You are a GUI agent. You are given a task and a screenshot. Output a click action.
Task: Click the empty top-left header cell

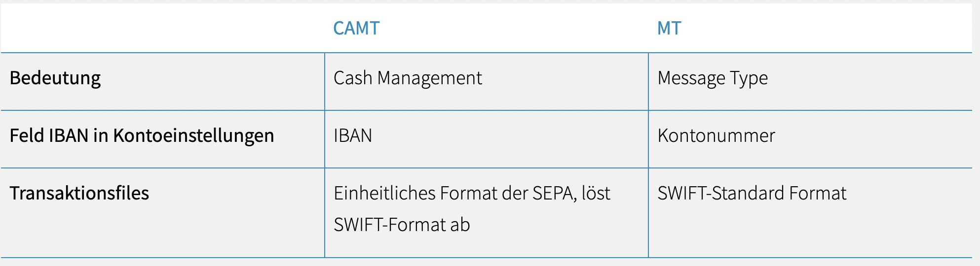coord(163,29)
